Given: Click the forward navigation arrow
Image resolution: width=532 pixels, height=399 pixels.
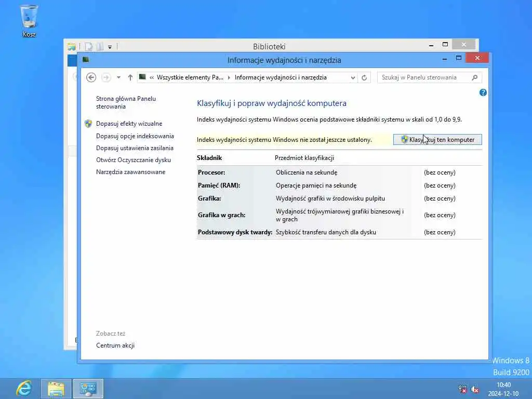Looking at the screenshot, I should (106, 77).
